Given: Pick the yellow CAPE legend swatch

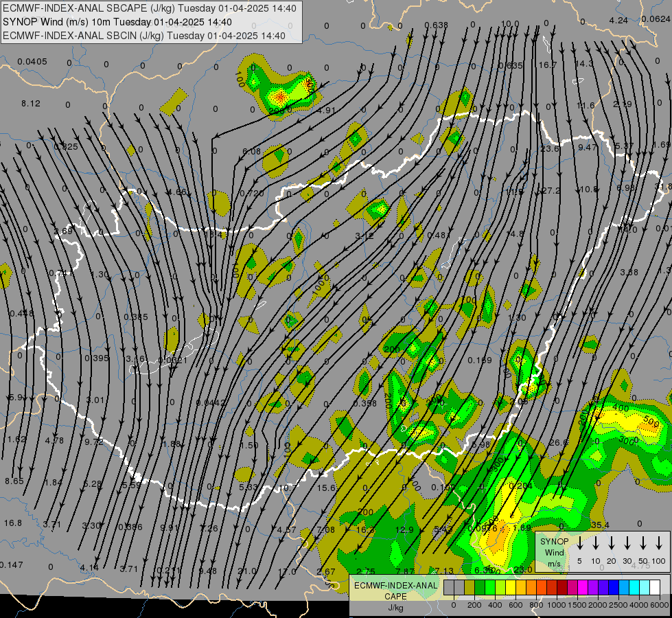Looking at the screenshot, I should coord(511,587).
